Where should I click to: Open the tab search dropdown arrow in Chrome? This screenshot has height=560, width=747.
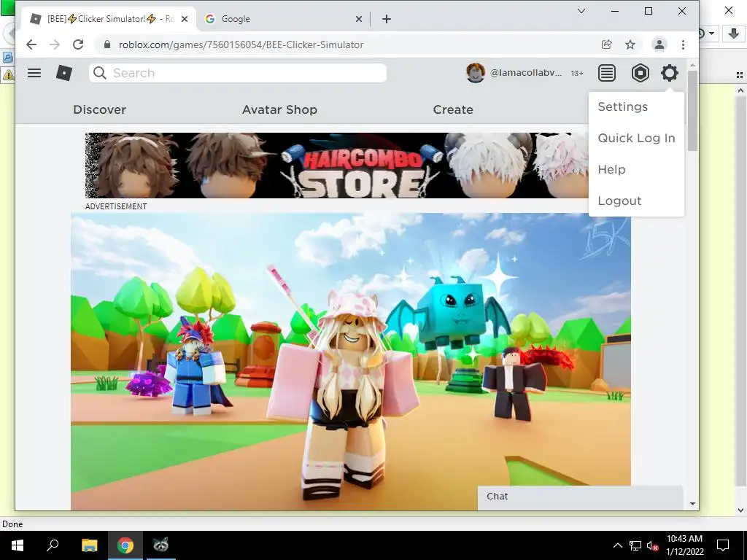(581, 11)
